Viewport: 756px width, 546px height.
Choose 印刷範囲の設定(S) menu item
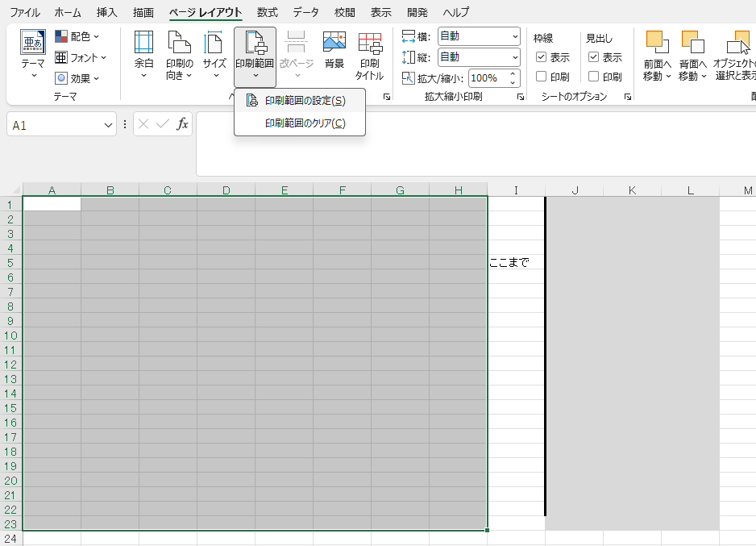click(x=299, y=101)
